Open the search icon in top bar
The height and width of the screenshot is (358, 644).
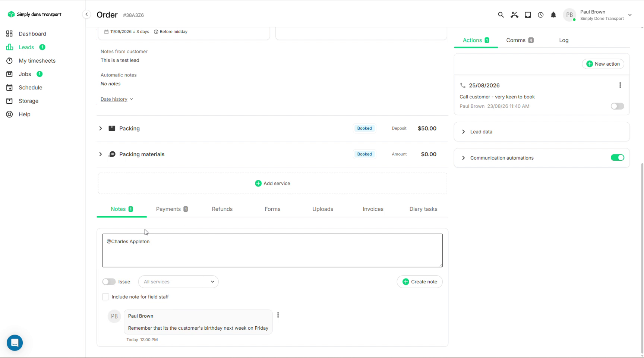(501, 15)
